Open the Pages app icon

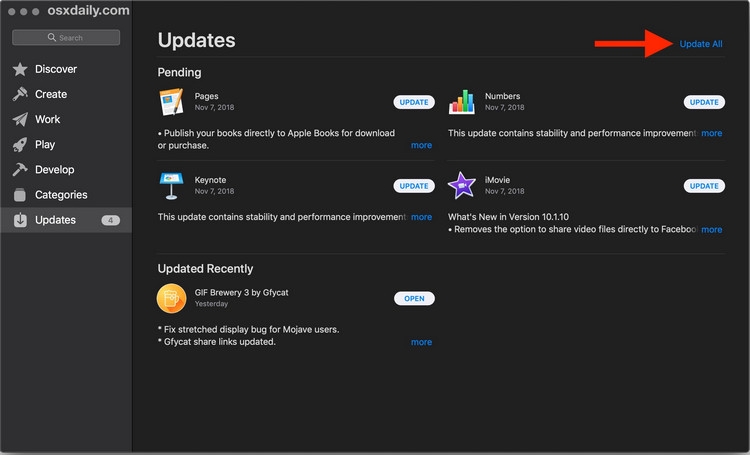tap(171, 102)
